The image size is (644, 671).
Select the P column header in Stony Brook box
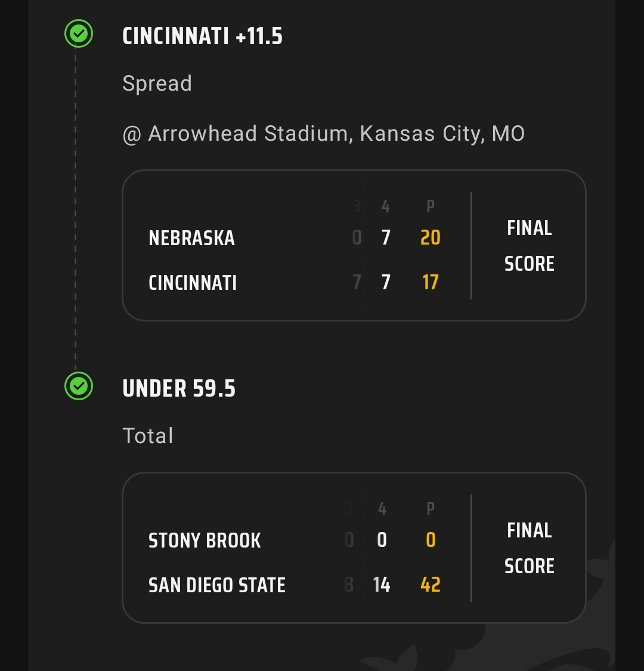[x=431, y=509]
